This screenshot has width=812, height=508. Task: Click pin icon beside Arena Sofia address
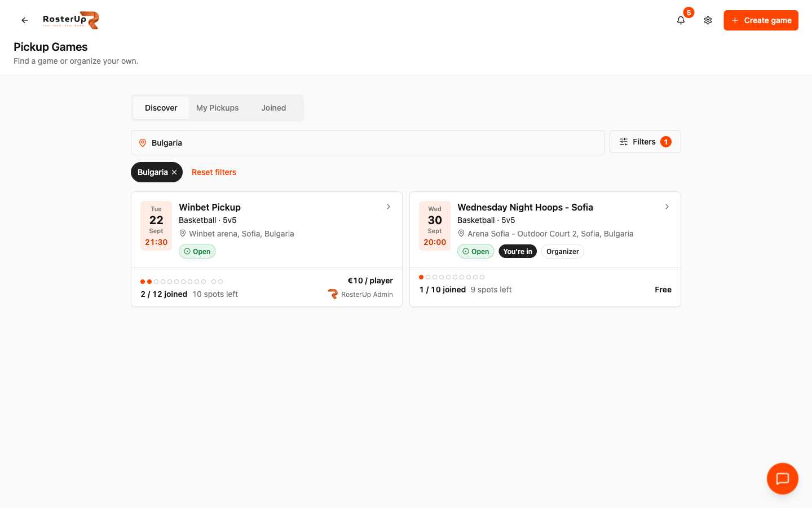(x=461, y=234)
